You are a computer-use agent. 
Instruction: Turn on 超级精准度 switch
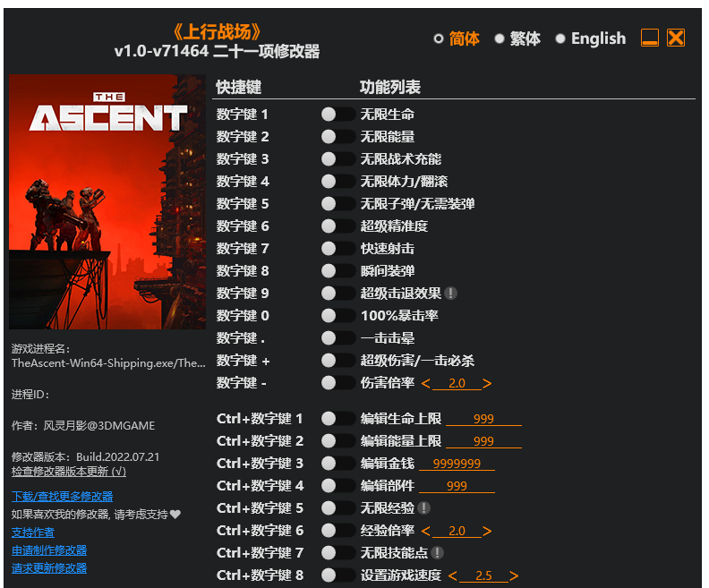point(337,226)
